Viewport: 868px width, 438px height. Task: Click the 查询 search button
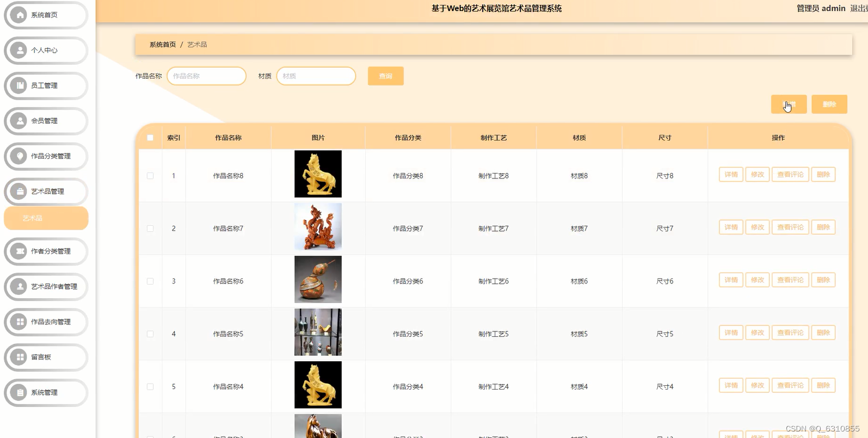coord(386,76)
